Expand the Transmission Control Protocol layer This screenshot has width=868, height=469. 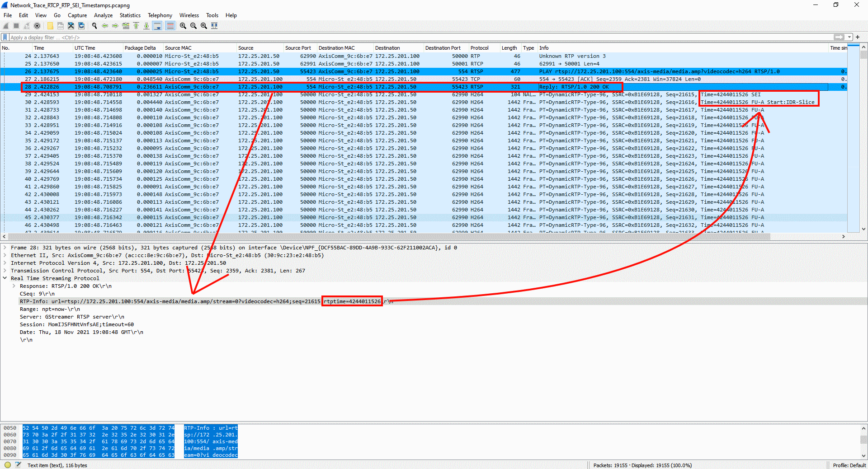[5, 271]
